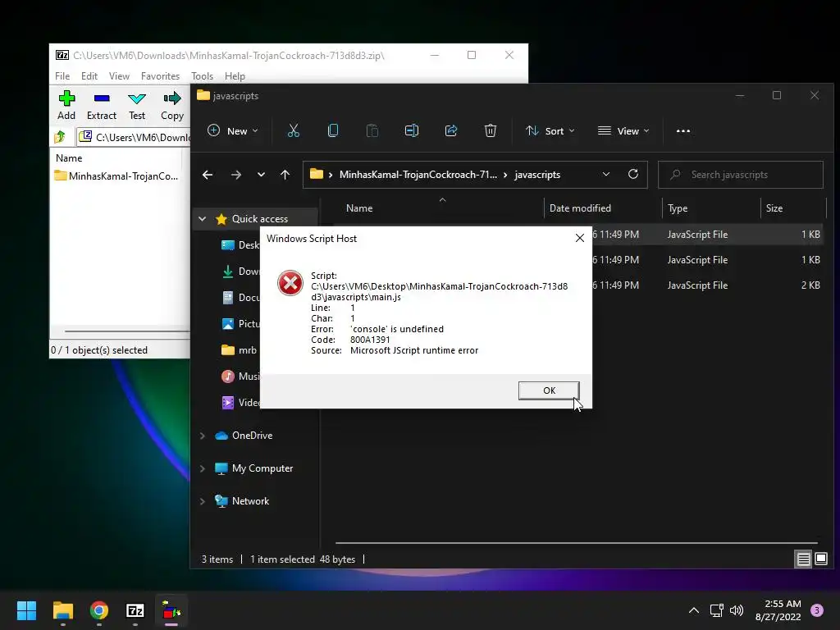Click the Paste icon in Explorer toolbar
This screenshot has width=840, height=630.
372,130
